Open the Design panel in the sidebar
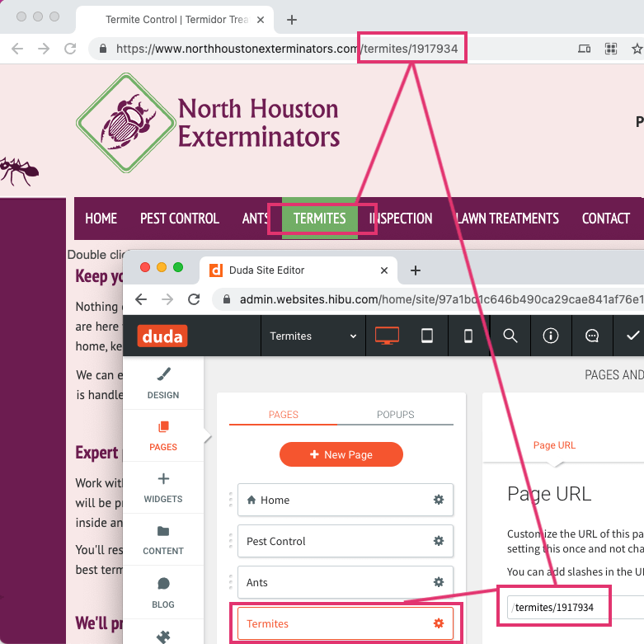This screenshot has width=644, height=644. pyautogui.click(x=163, y=383)
